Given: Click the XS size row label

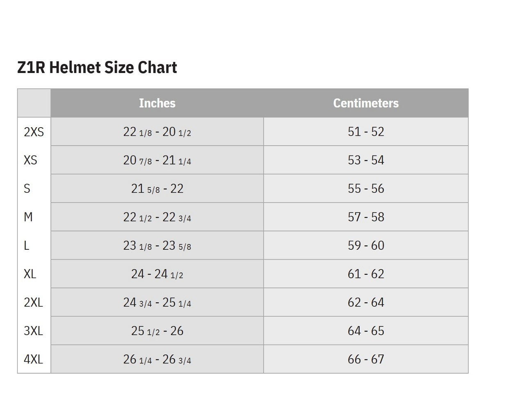Looking at the screenshot, I should pyautogui.click(x=30, y=160).
